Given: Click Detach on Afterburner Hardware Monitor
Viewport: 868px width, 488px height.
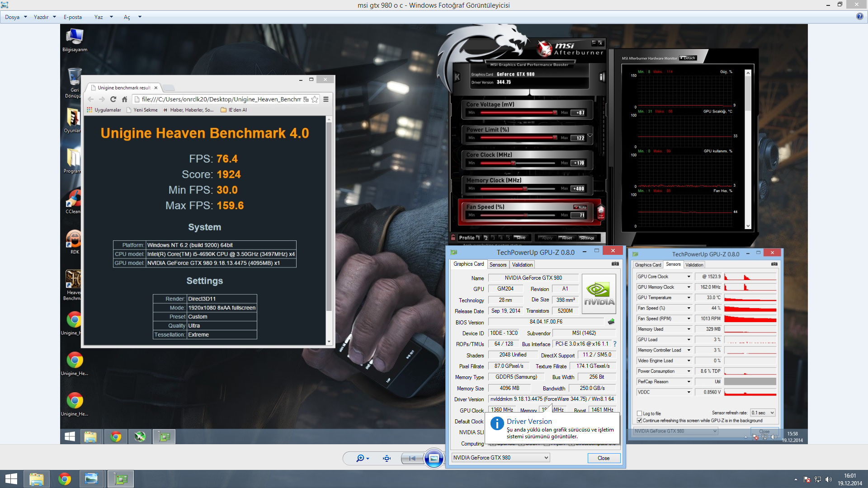Looking at the screenshot, I should pyautogui.click(x=688, y=58).
